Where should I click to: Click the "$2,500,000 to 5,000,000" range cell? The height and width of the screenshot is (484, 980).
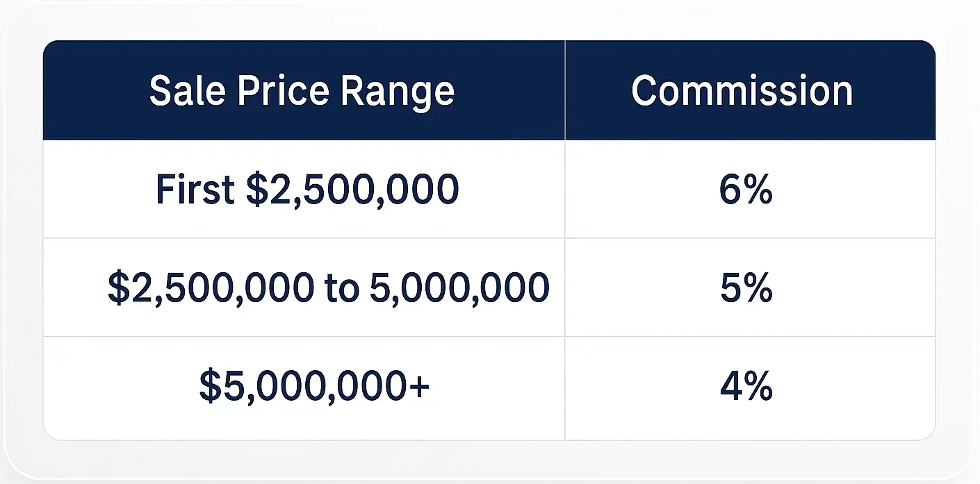click(x=328, y=287)
